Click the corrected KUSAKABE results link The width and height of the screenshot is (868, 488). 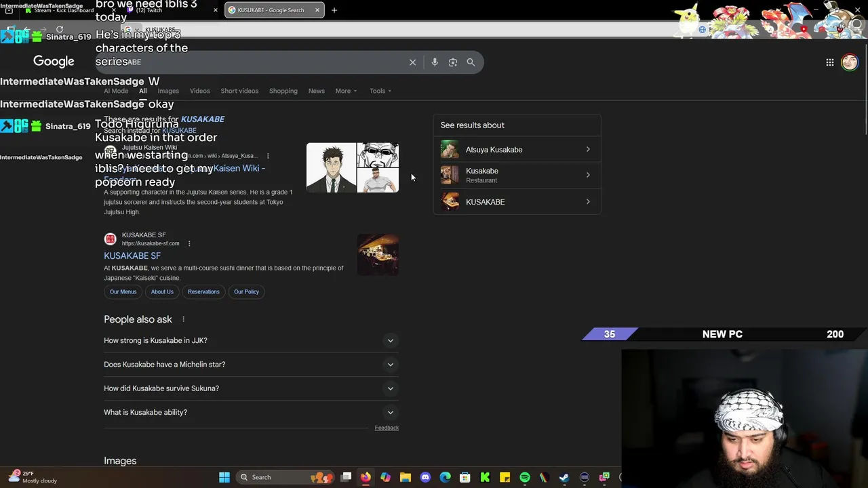click(203, 119)
